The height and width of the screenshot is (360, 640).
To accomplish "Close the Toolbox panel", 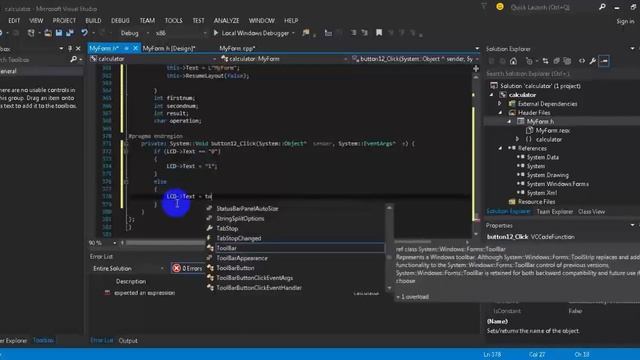I will (x=78, y=49).
